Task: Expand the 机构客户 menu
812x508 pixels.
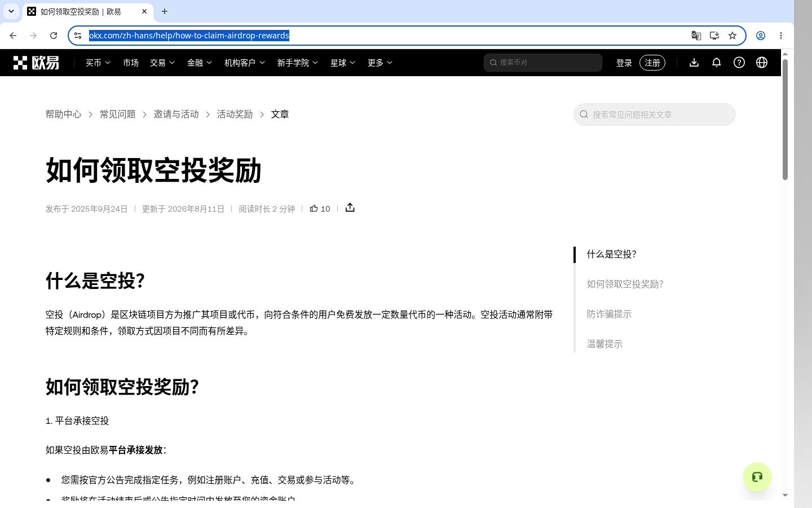Action: click(x=245, y=63)
